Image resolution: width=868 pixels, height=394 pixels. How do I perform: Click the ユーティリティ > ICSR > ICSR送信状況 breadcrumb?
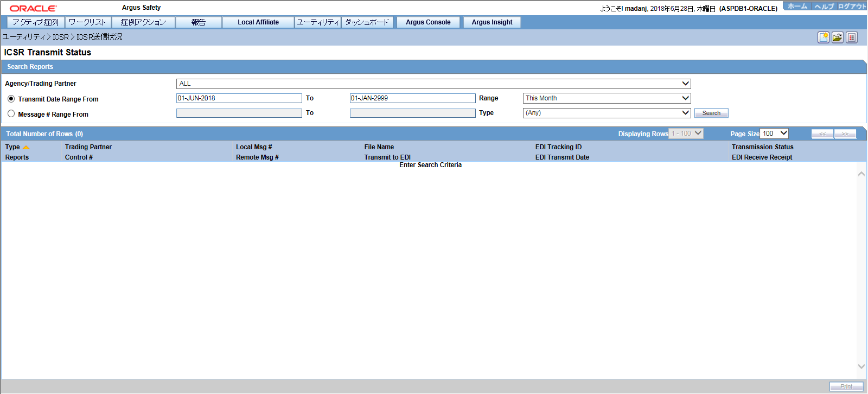pos(62,37)
